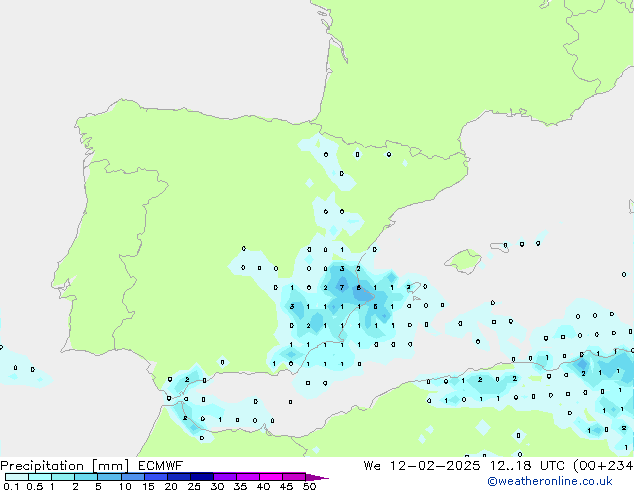Choose the 25–30 mm navy legend swatch

pyautogui.click(x=202, y=477)
